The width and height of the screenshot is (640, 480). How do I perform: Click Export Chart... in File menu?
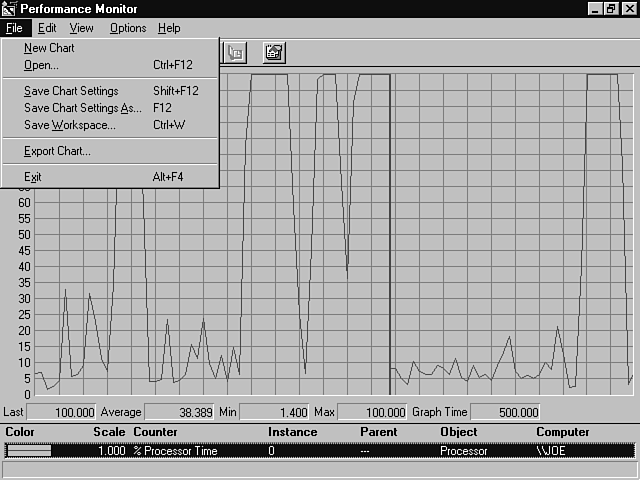[x=57, y=152]
